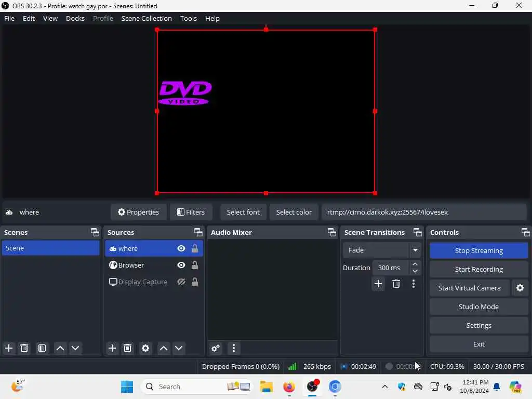Toggle lock on Browser source

click(x=195, y=265)
